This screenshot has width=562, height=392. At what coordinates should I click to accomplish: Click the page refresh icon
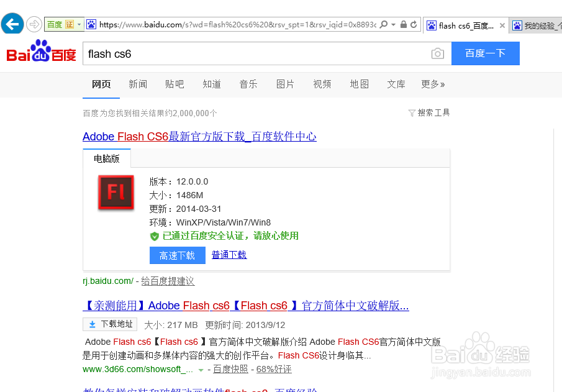point(414,24)
